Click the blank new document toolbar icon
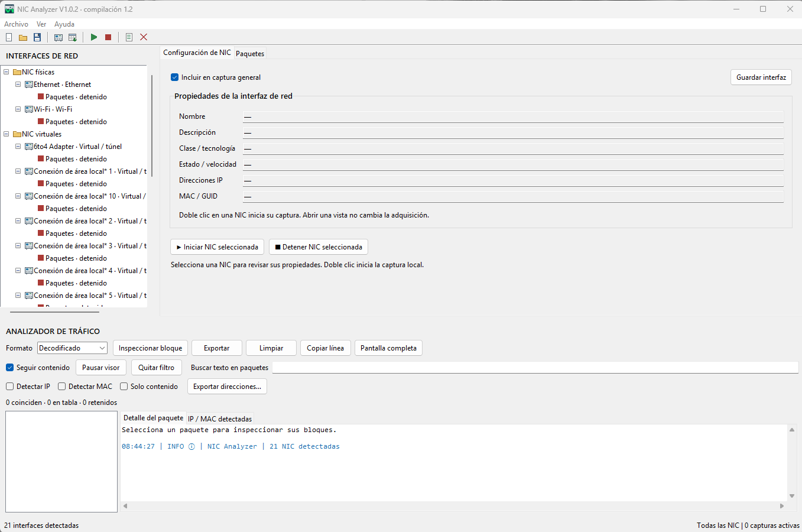 (x=9, y=37)
